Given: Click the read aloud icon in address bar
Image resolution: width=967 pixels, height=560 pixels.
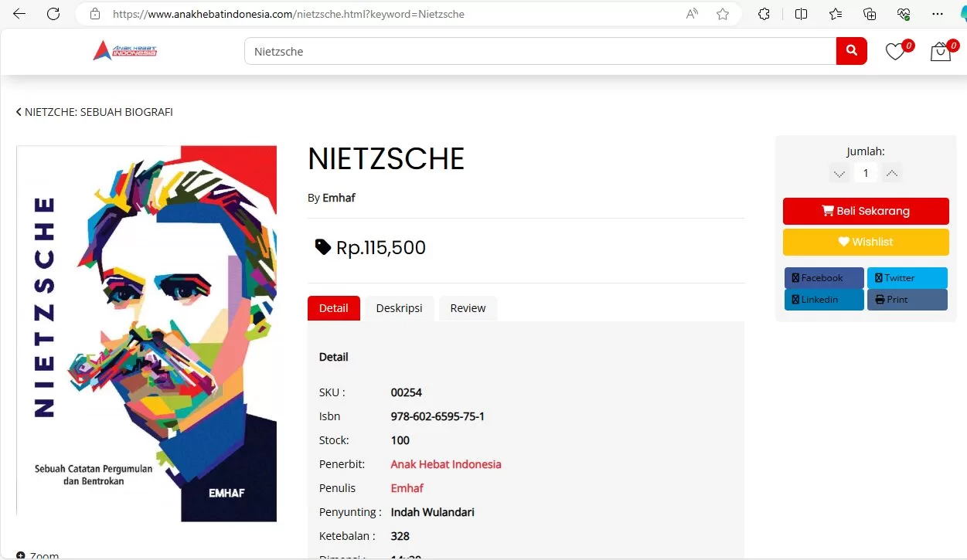Looking at the screenshot, I should pos(693,14).
